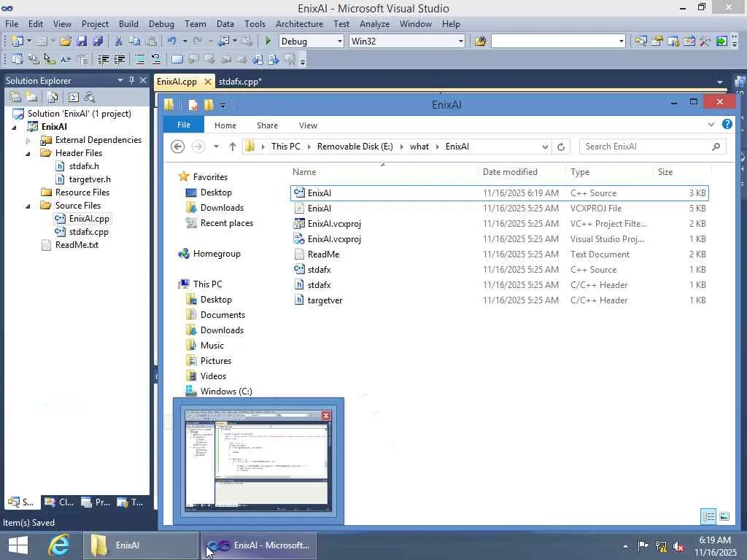Click the Show All Files icon in Solution Explorer
This screenshot has height=560, width=747.
tap(53, 97)
